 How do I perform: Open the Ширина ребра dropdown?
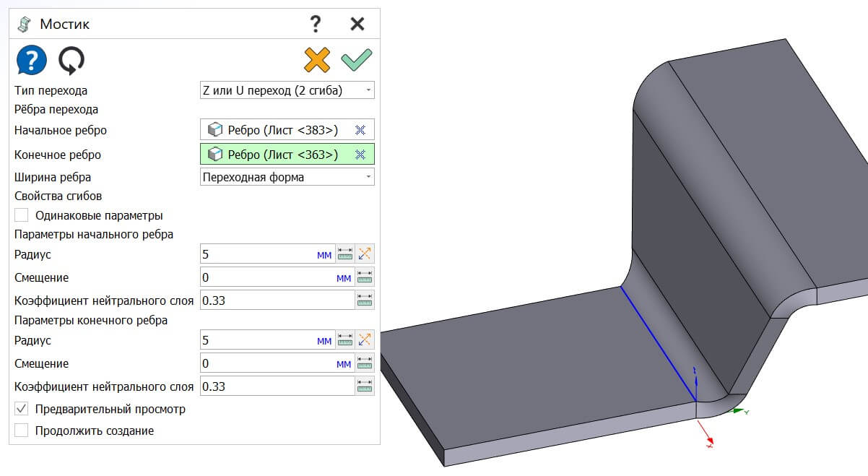tap(287, 177)
